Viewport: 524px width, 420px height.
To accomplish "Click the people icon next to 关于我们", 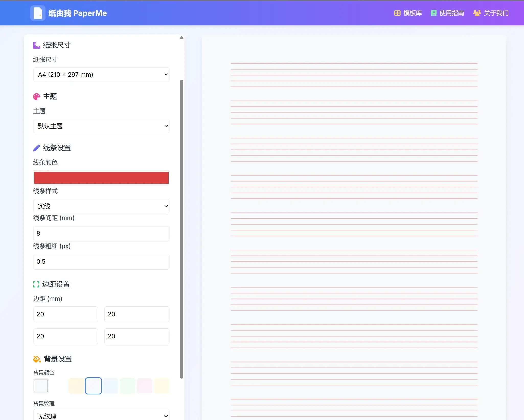I will tap(476, 13).
